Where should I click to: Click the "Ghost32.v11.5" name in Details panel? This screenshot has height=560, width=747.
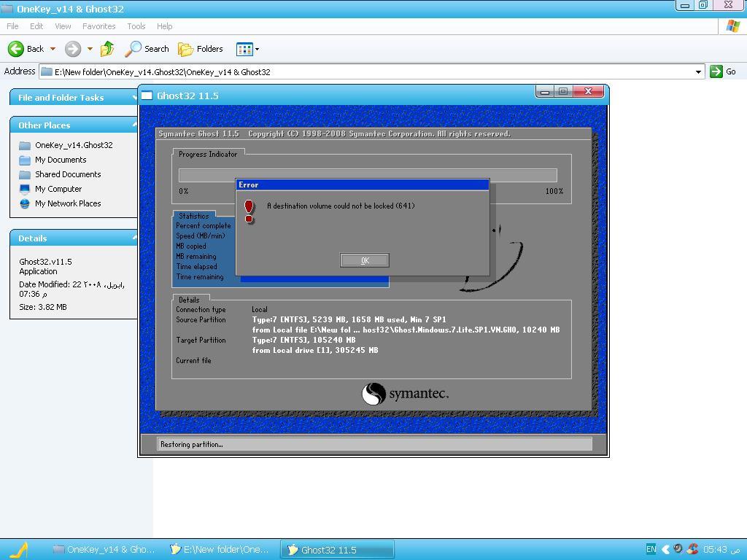pos(46,262)
